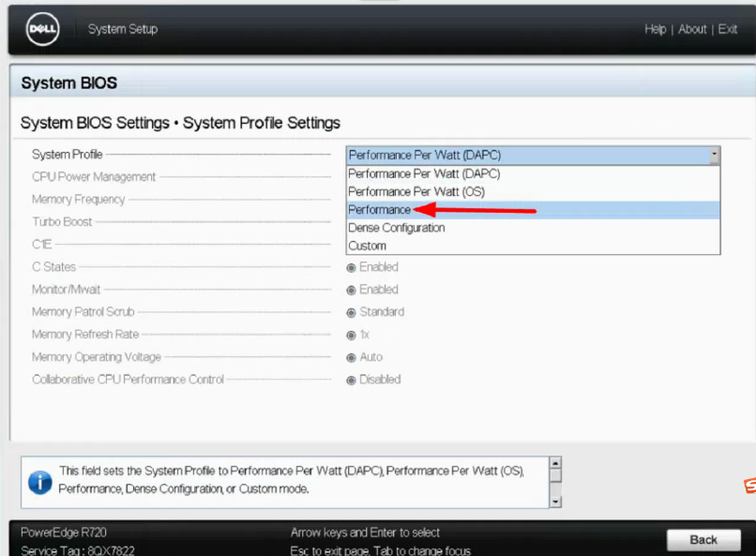Select Memory Refresh Rate 1x radio
The height and width of the screenshot is (556, 756).
pyautogui.click(x=352, y=336)
